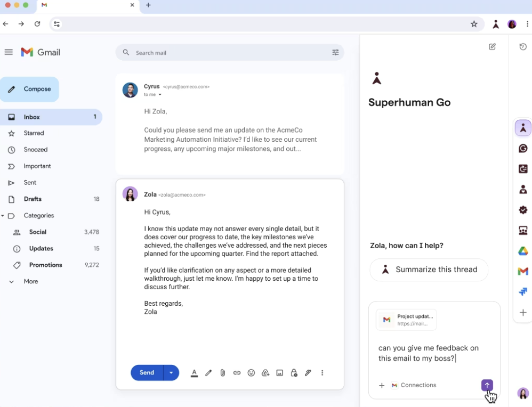Insert a link in the reply

point(237,373)
